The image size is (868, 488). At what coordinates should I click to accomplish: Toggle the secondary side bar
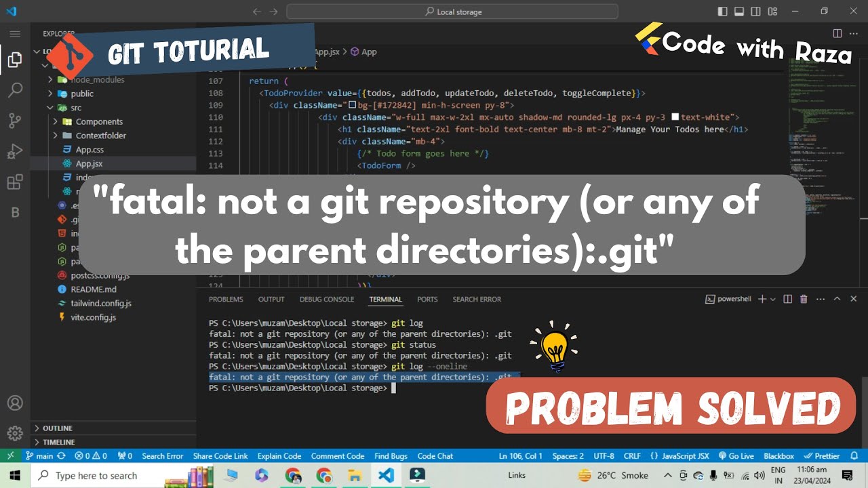point(757,12)
